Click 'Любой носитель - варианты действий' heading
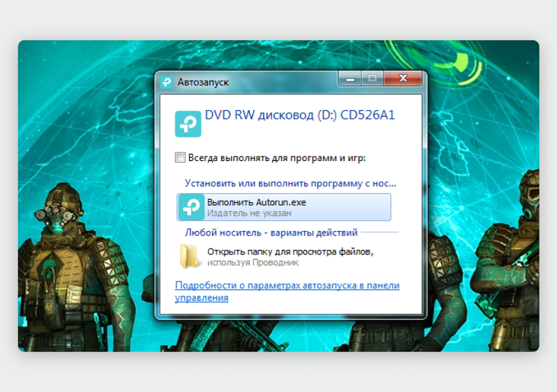 point(271,232)
